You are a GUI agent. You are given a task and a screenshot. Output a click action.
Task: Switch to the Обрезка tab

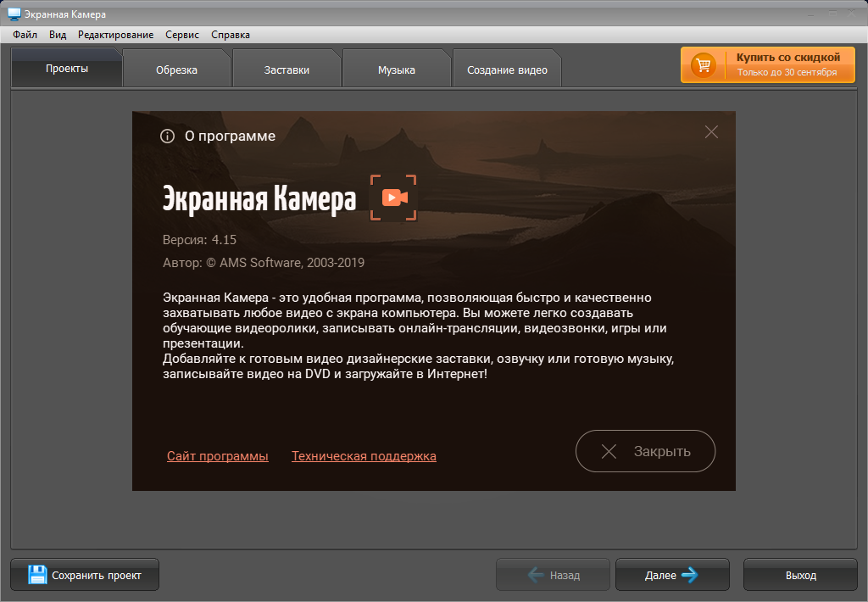click(176, 70)
